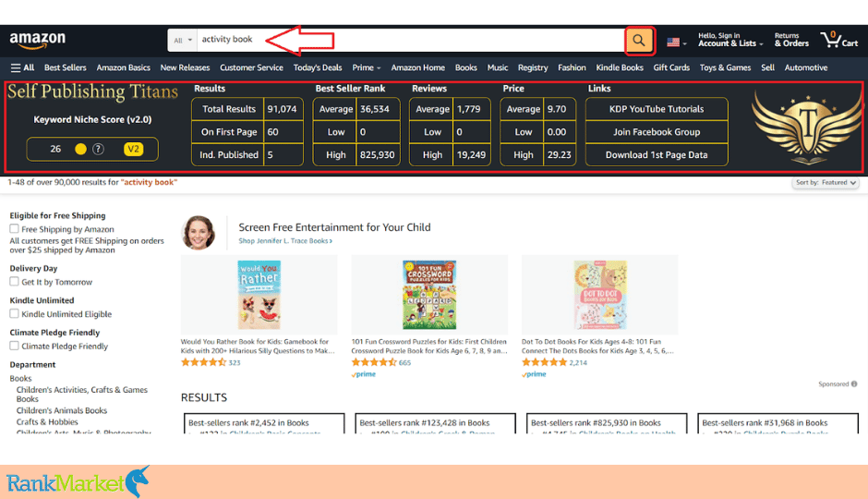868x499 pixels.
Task: Select Books department filter
Action: [20, 378]
